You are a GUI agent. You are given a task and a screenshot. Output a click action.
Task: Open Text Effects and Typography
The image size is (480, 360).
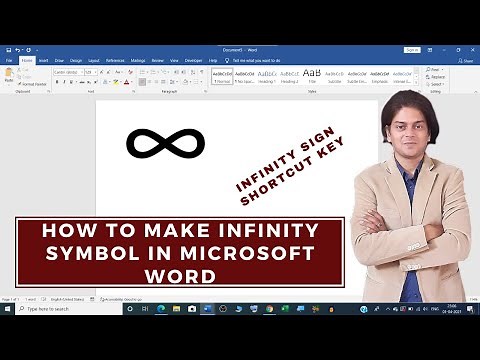[105, 82]
